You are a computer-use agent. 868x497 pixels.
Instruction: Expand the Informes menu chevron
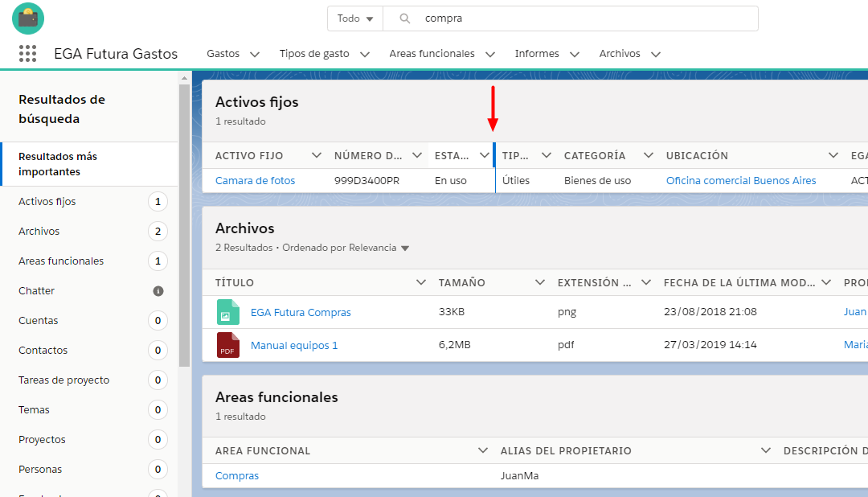click(575, 55)
